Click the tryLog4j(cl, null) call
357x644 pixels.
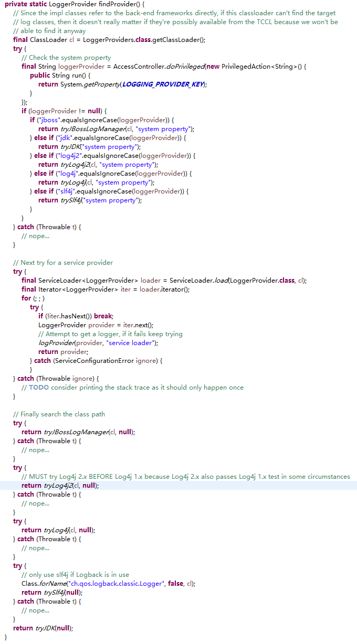69,530
